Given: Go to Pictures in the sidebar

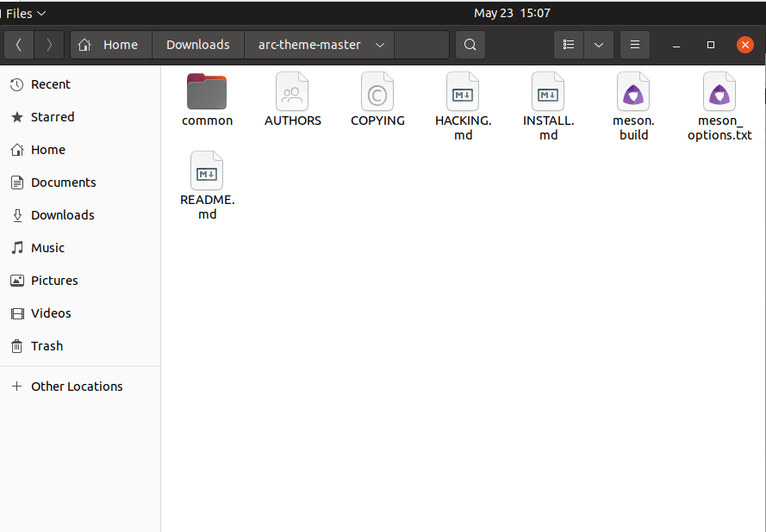Looking at the screenshot, I should click(81, 281).
